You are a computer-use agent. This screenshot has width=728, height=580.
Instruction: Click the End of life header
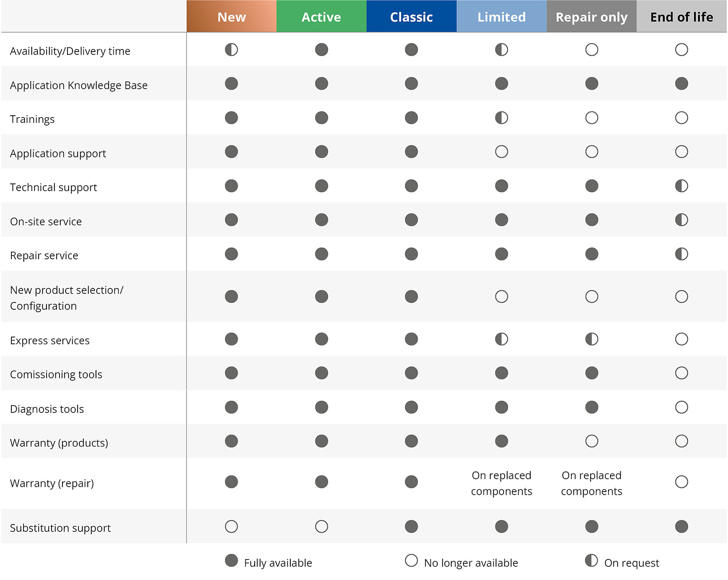click(681, 17)
